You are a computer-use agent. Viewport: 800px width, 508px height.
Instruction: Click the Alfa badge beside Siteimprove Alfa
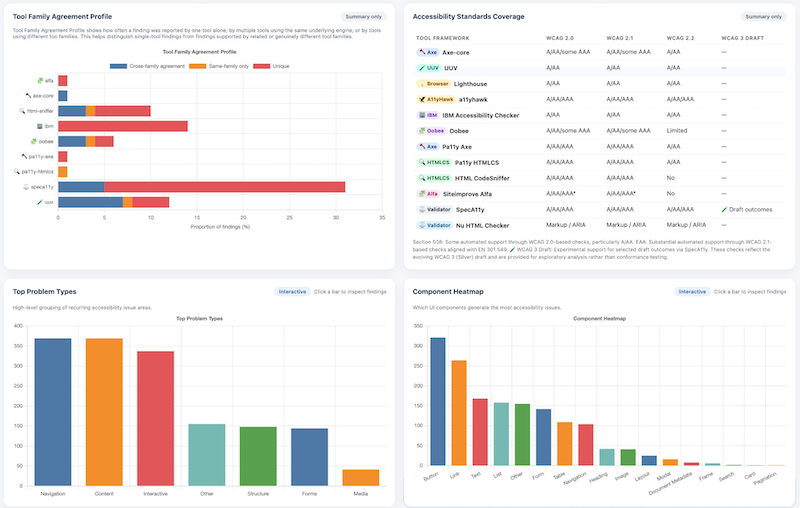[428, 194]
